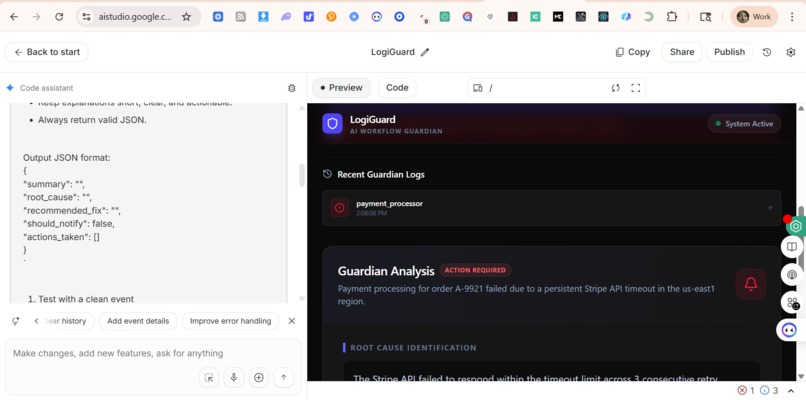This screenshot has height=400, width=806.
Task: Open the Work profile button
Action: click(754, 17)
